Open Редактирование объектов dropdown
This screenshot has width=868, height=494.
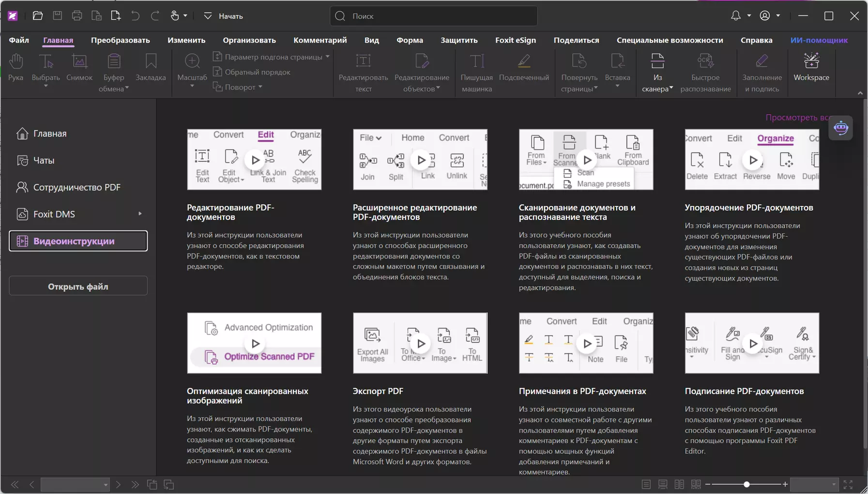(x=438, y=89)
